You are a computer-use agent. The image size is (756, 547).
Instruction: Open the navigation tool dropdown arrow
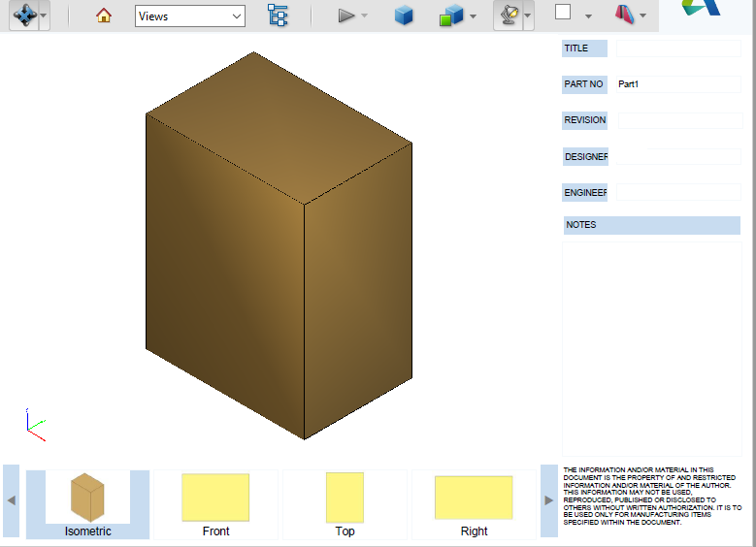click(44, 16)
